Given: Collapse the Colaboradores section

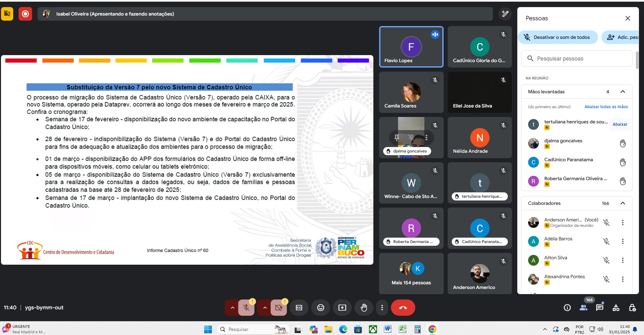Looking at the screenshot, I should pos(623,203).
